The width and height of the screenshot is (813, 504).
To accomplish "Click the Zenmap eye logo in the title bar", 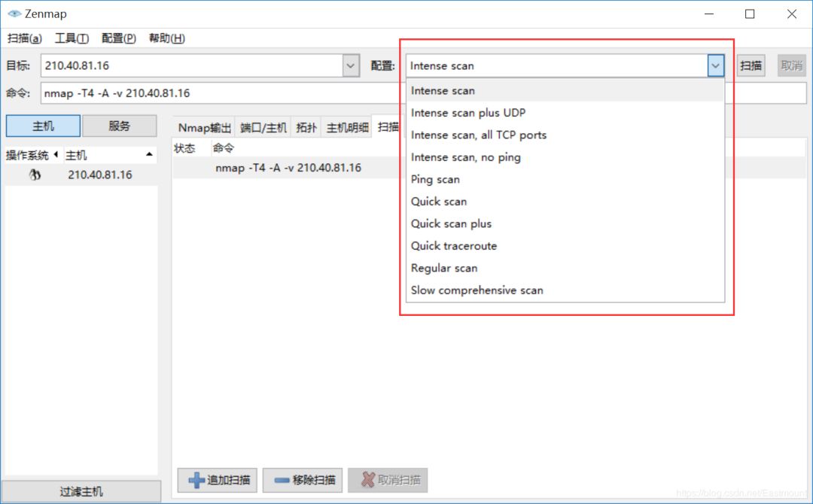I will point(14,13).
